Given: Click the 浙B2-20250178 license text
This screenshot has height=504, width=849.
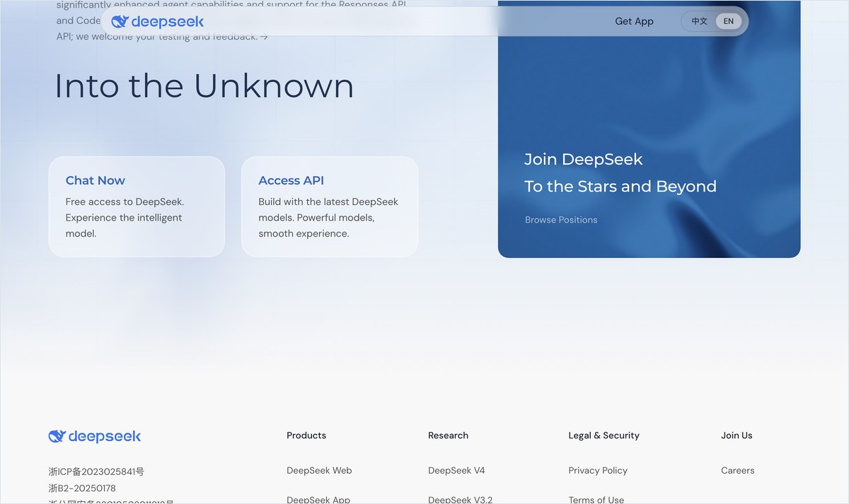Looking at the screenshot, I should [82, 488].
